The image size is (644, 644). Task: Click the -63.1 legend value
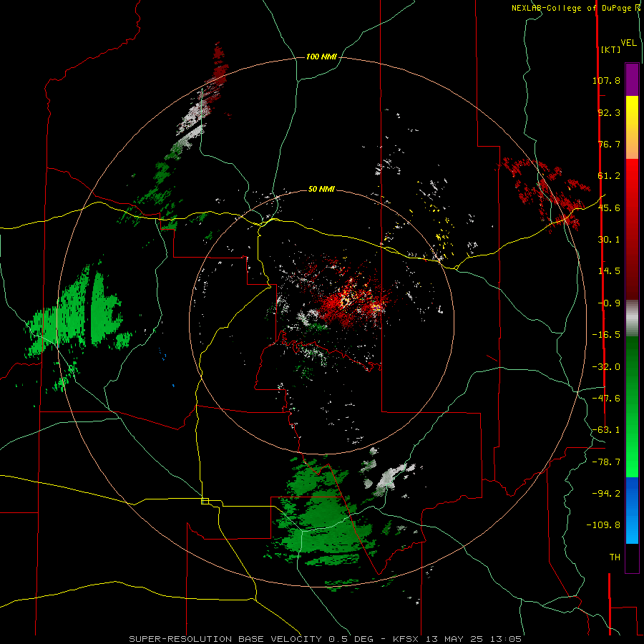pos(606,430)
